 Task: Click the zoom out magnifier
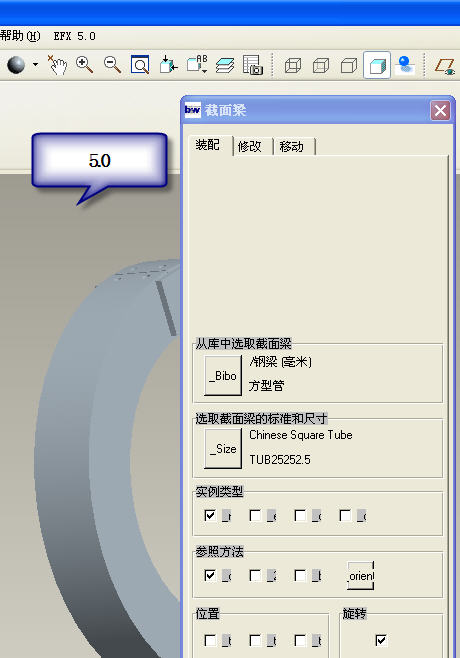coord(112,65)
